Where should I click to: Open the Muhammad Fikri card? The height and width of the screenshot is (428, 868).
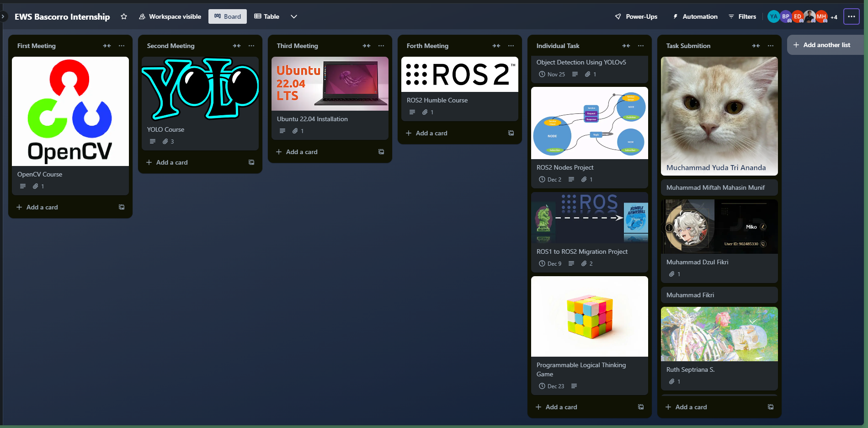point(719,295)
